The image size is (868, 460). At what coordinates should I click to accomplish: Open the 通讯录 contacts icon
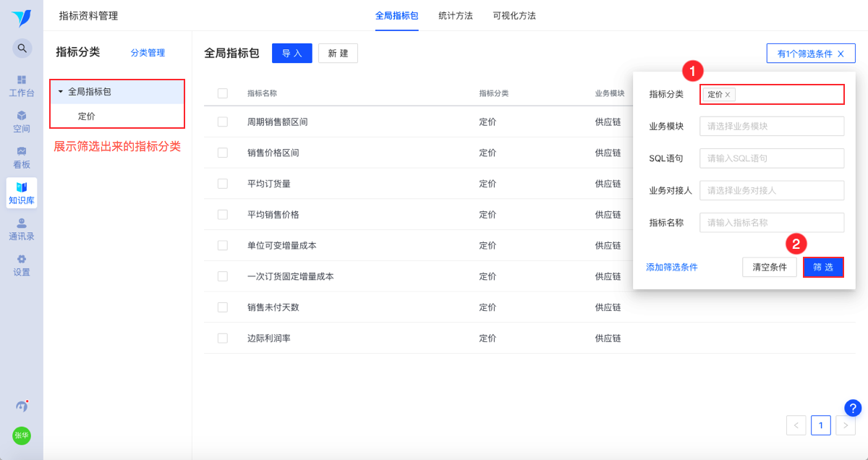(22, 223)
